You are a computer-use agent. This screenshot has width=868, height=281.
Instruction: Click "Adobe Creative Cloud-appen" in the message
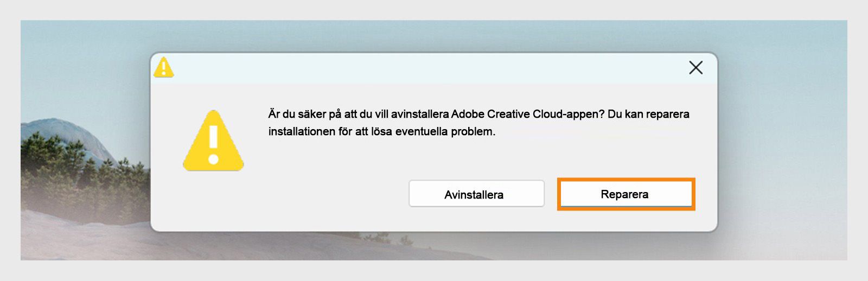(x=527, y=114)
